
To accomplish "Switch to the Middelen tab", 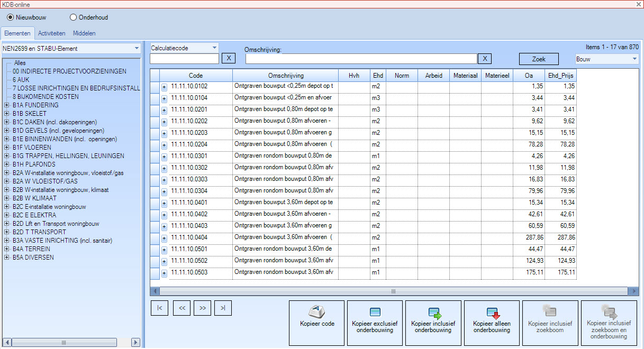I will click(84, 33).
